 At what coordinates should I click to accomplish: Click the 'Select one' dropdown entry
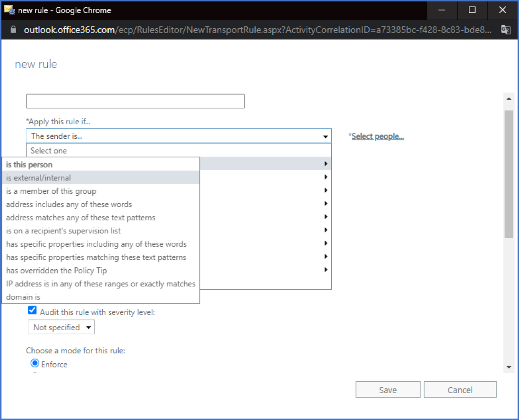[49, 151]
